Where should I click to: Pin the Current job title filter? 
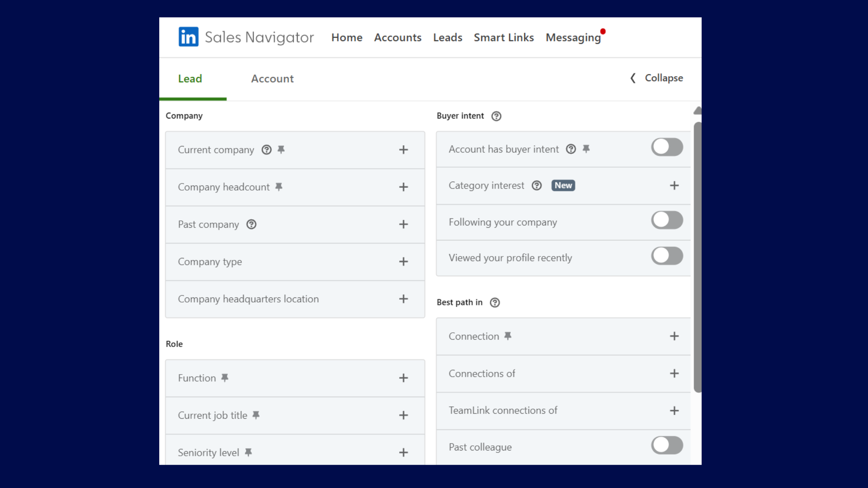point(256,415)
